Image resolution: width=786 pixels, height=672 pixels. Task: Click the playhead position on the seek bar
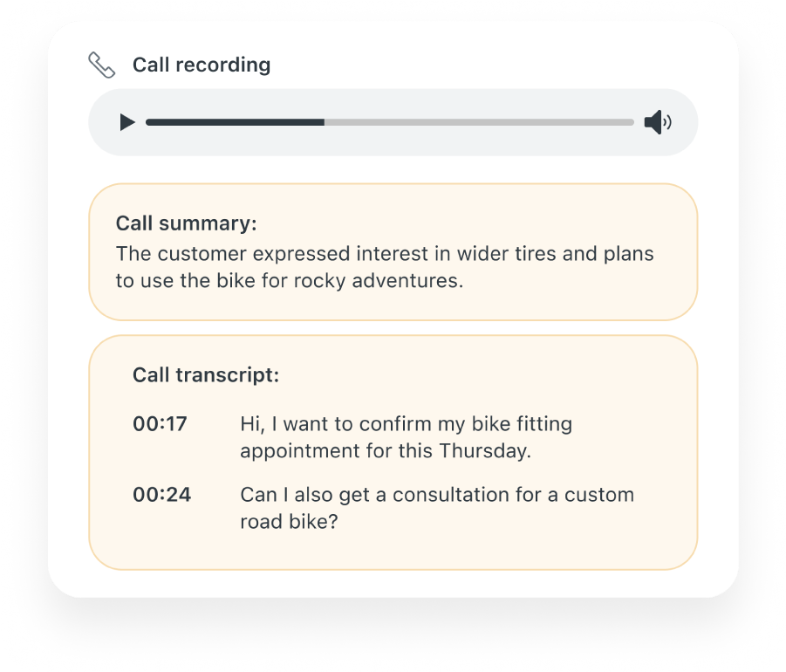[324, 122]
